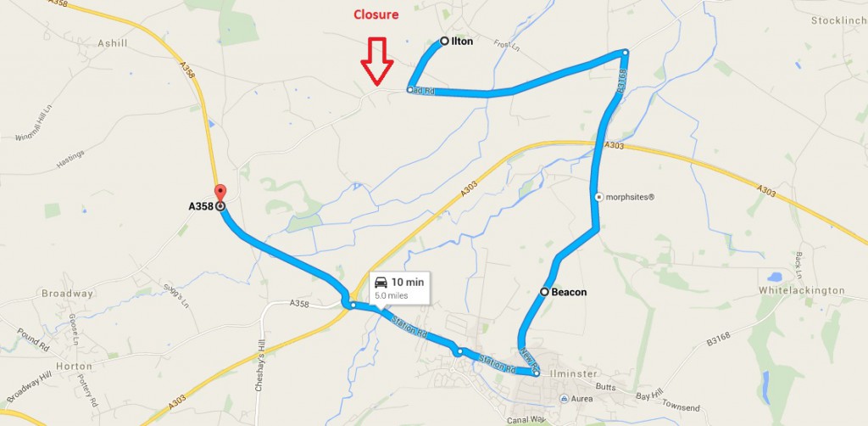Click the red Closure arrow marker

click(x=377, y=61)
